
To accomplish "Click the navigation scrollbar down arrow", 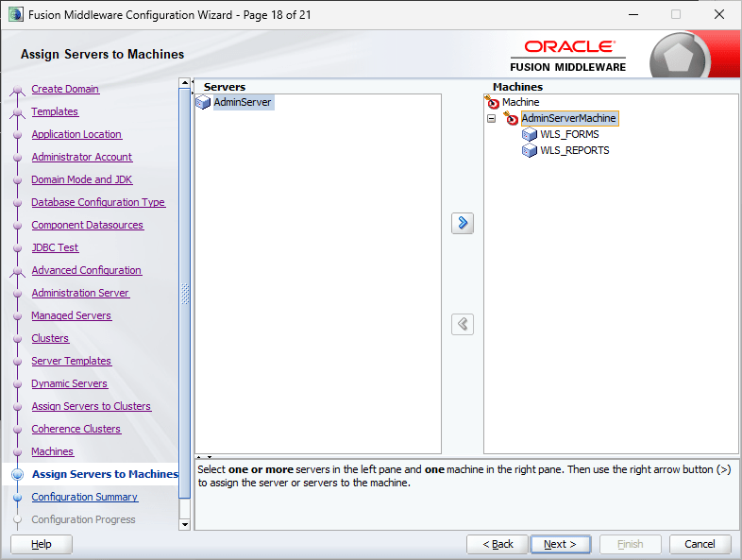I will pos(184,524).
